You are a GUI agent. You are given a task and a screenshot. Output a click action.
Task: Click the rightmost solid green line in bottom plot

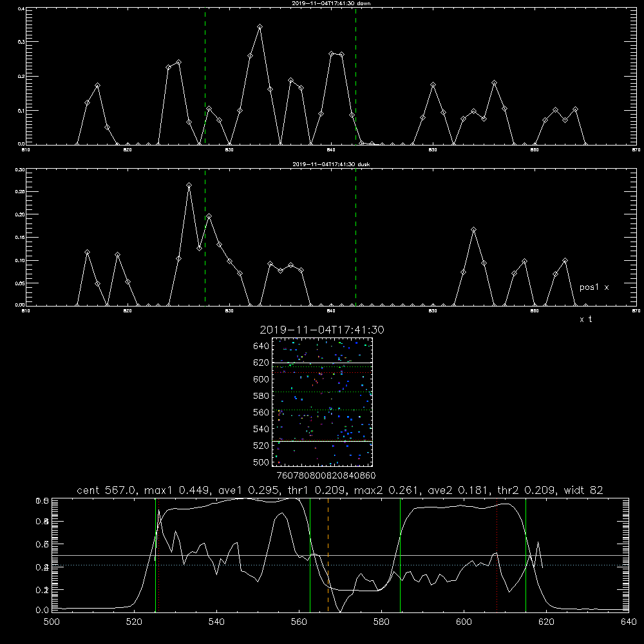526,555
